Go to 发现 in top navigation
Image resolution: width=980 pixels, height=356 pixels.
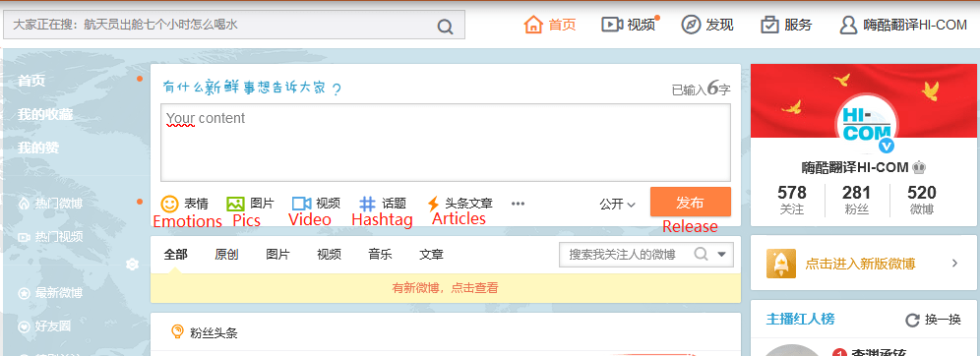pyautogui.click(x=707, y=25)
